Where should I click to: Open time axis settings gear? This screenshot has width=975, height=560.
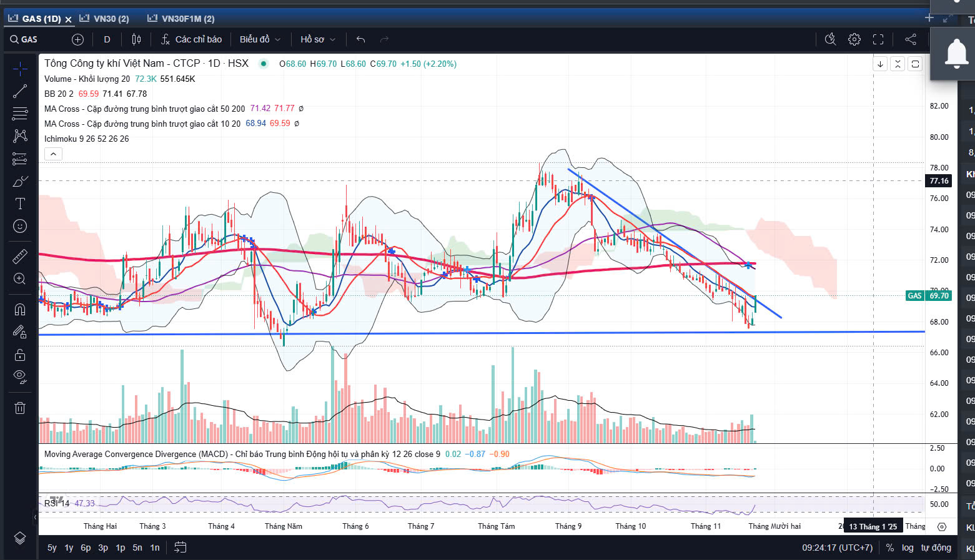[942, 526]
